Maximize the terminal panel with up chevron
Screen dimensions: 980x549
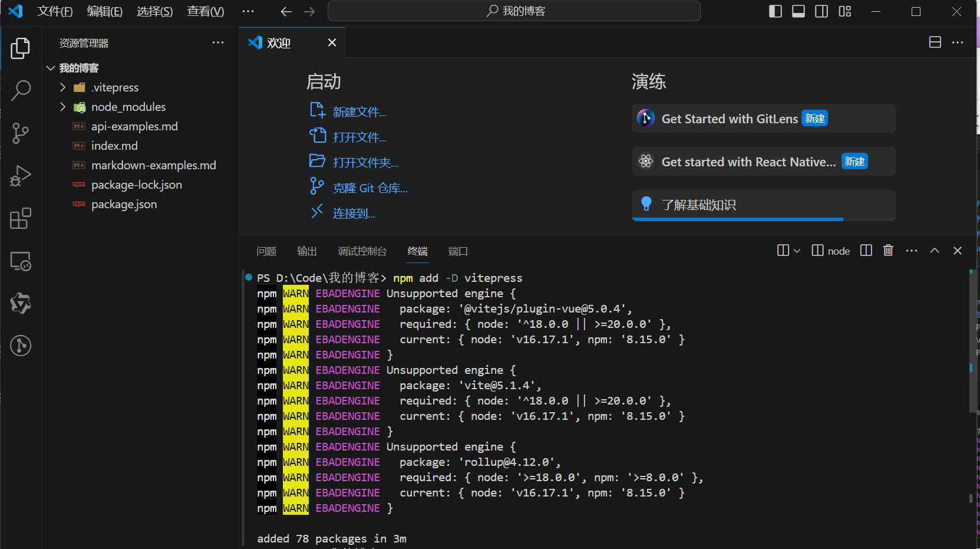pyautogui.click(x=935, y=251)
